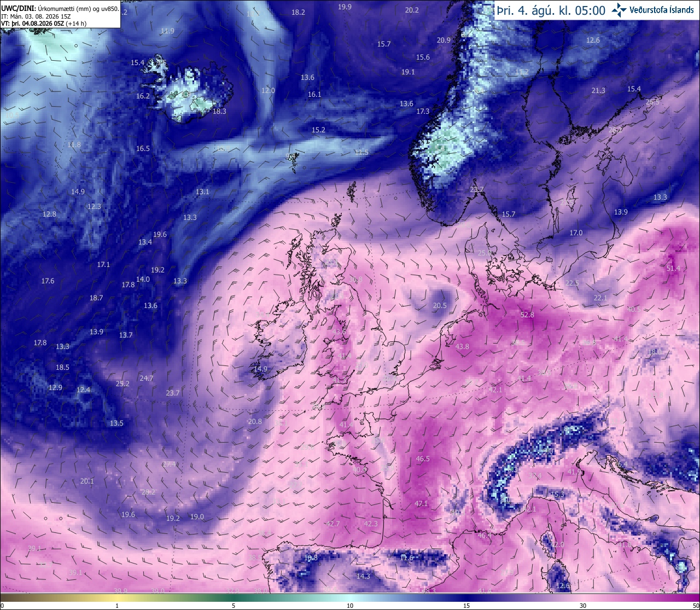
Task: Click the 15 mark on the color scale
Action: [466, 606]
